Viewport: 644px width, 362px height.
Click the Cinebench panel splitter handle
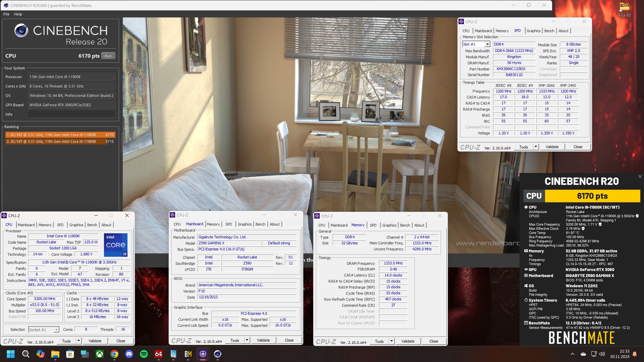tap(122, 142)
